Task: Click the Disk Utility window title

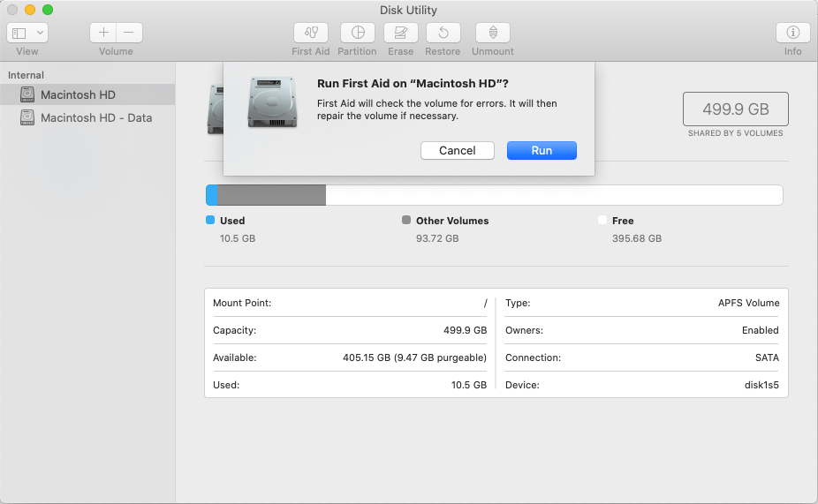Action: [408, 10]
